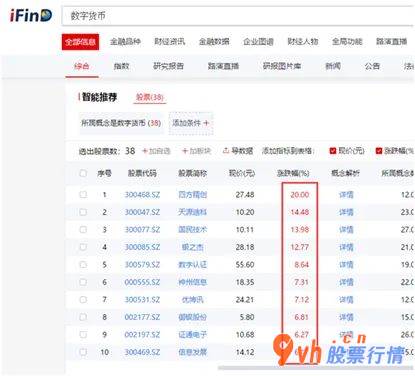Open stock code 000555.SZ
415x376 pixels.
click(142, 282)
